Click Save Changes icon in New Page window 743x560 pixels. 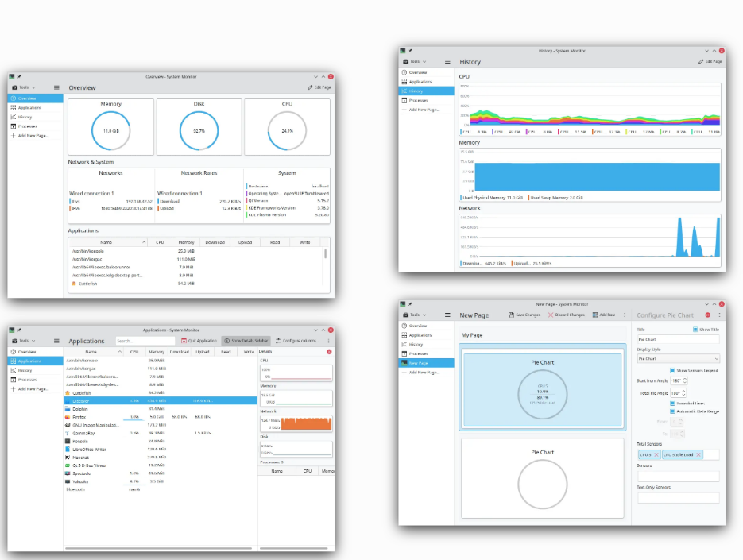click(512, 315)
